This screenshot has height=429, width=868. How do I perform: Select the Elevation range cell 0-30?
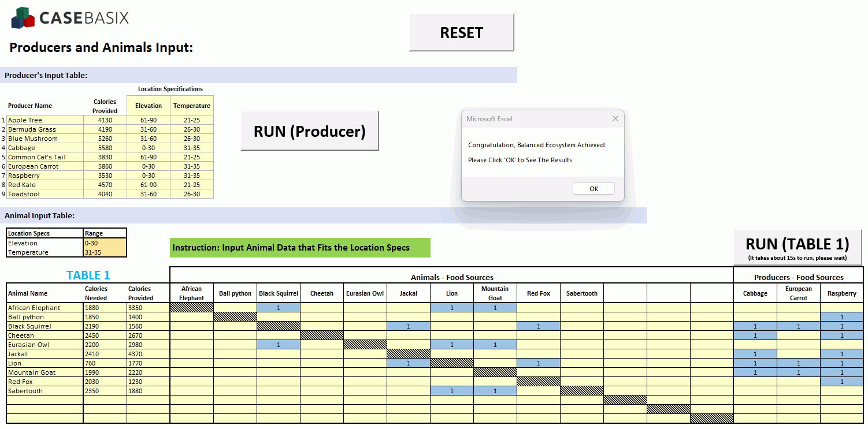pyautogui.click(x=105, y=243)
